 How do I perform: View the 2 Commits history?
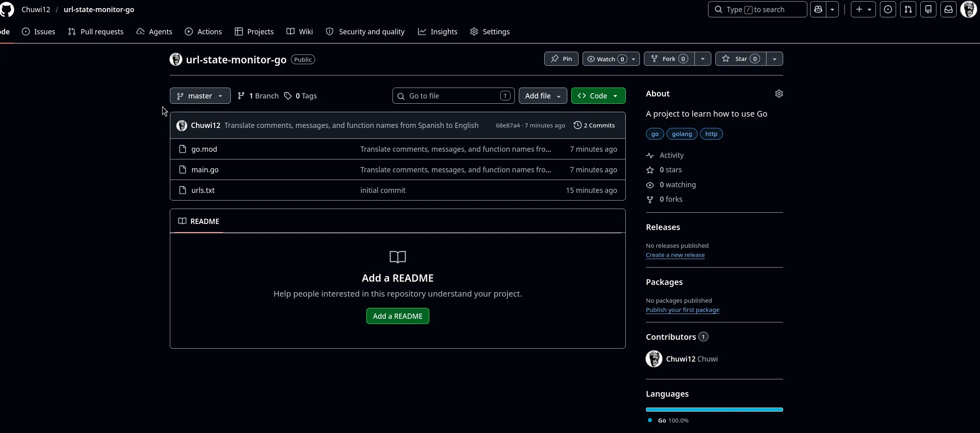tap(594, 125)
